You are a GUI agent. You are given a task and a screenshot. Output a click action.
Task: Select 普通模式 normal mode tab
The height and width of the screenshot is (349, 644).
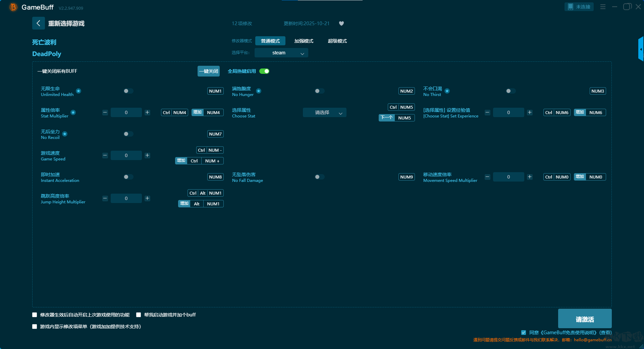tap(270, 41)
